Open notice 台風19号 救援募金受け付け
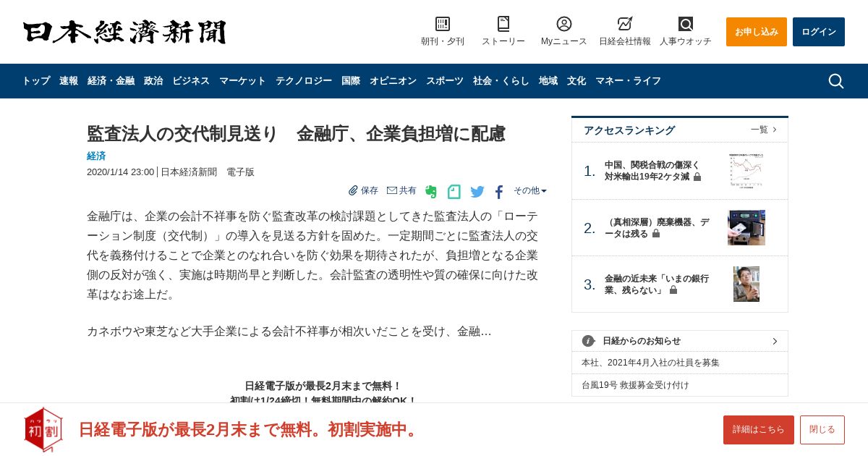Screen dimensions: 868x456 (635, 385)
